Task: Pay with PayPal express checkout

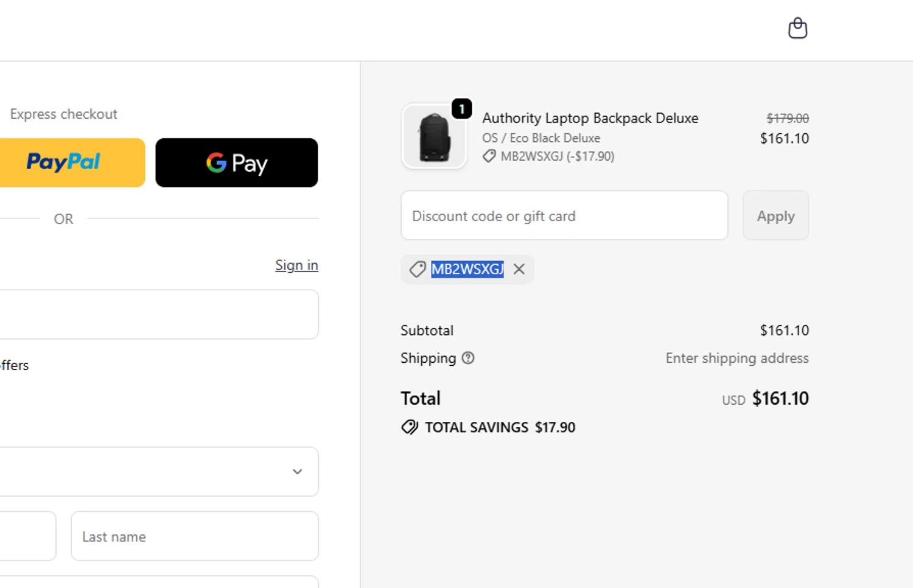Action: [72, 163]
